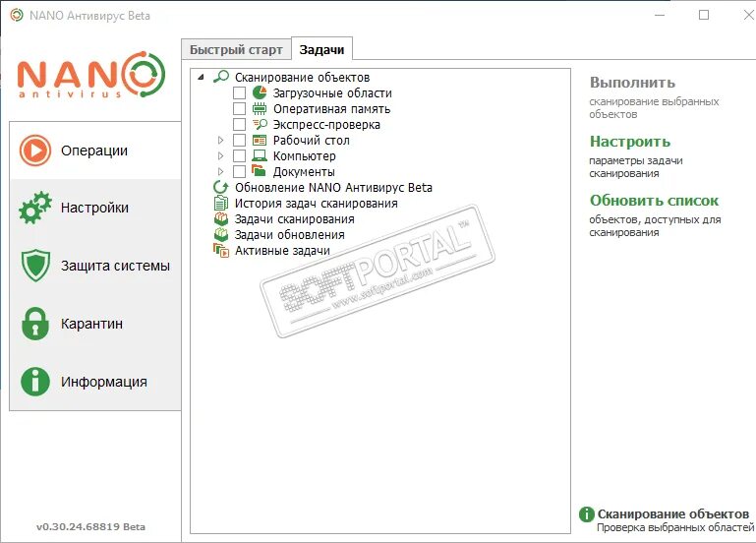The width and height of the screenshot is (756, 543).
Task: Click the Активные задачи icon
Action: (x=221, y=250)
